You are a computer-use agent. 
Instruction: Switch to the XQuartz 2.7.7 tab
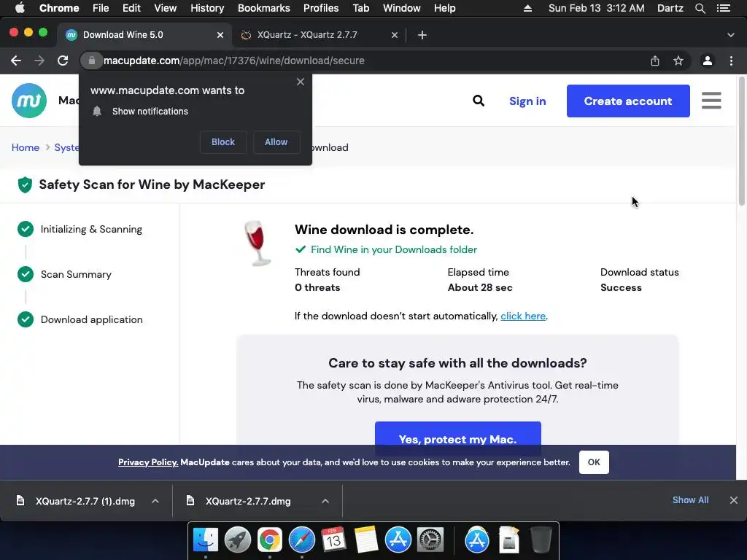click(x=318, y=35)
